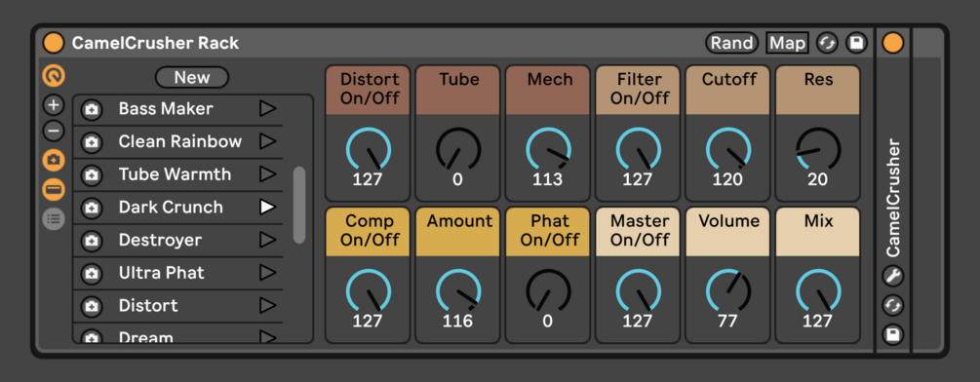Image resolution: width=980 pixels, height=382 pixels.
Task: Toggle the CamelCrusher device activator
Action: point(892,43)
